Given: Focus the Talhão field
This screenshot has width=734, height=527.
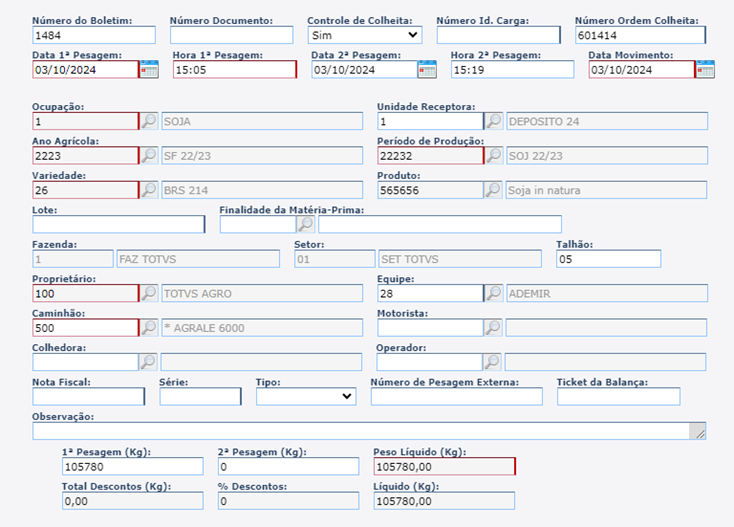Looking at the screenshot, I should (608, 259).
